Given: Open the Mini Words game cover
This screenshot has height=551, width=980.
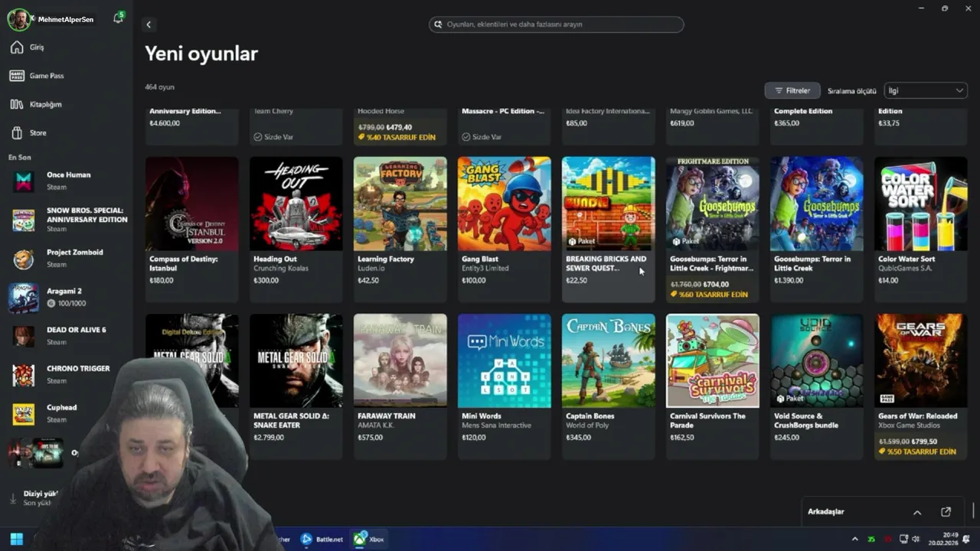Looking at the screenshot, I should [x=504, y=360].
